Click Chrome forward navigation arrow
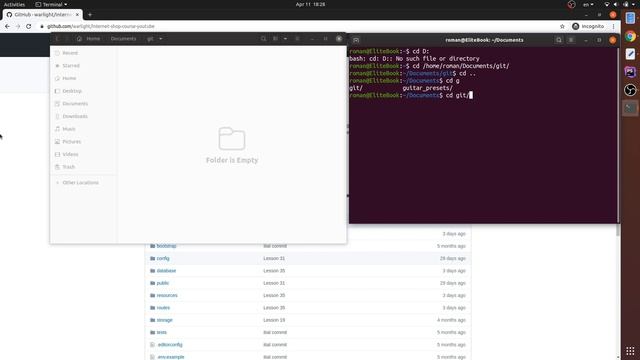The height and width of the screenshot is (360, 640). pyautogui.click(x=18, y=26)
